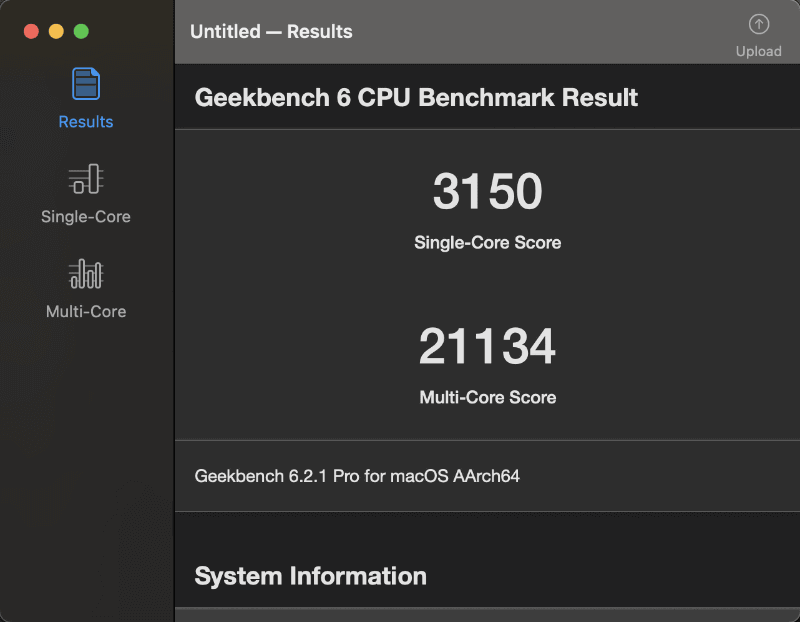
Task: Select the blue document icon above Results
Action: [85, 83]
